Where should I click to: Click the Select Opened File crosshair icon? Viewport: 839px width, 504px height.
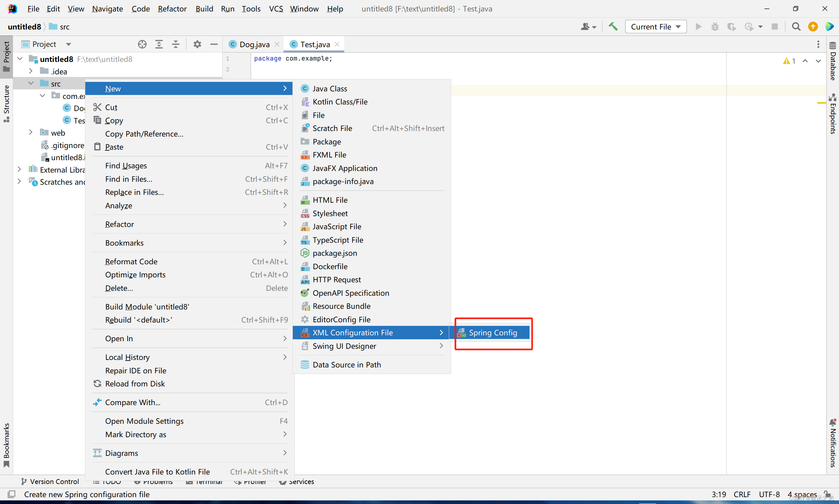tap(142, 44)
